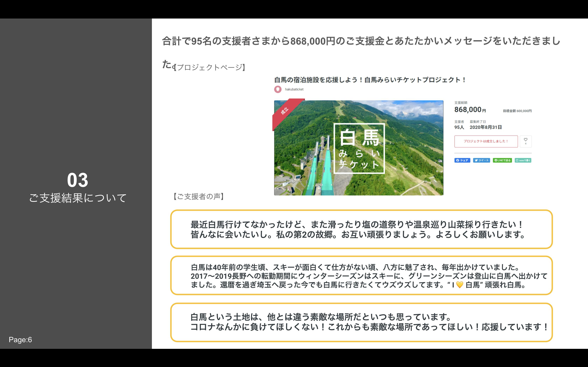Click the pink hakubaticket avatar icon
This screenshot has height=367, width=588.
coord(278,89)
